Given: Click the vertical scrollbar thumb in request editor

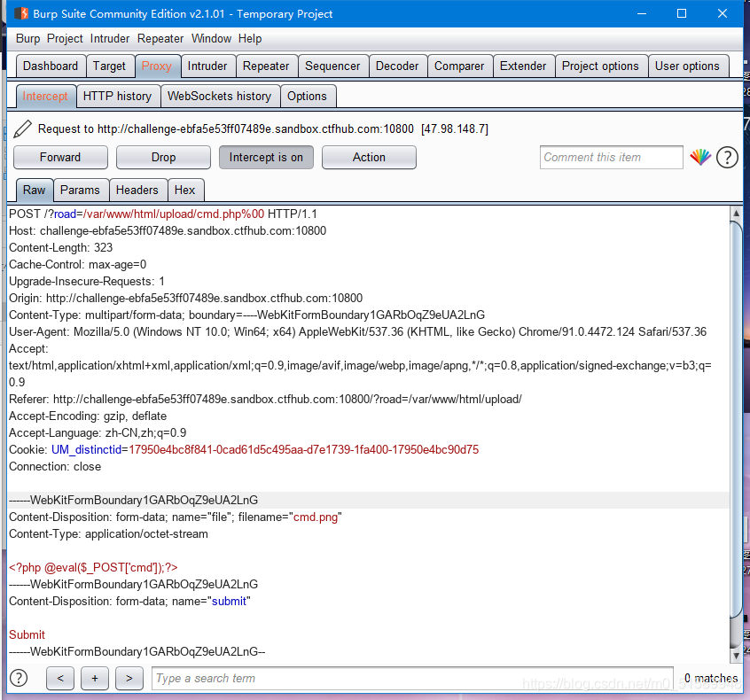Looking at the screenshot, I should click(736, 420).
